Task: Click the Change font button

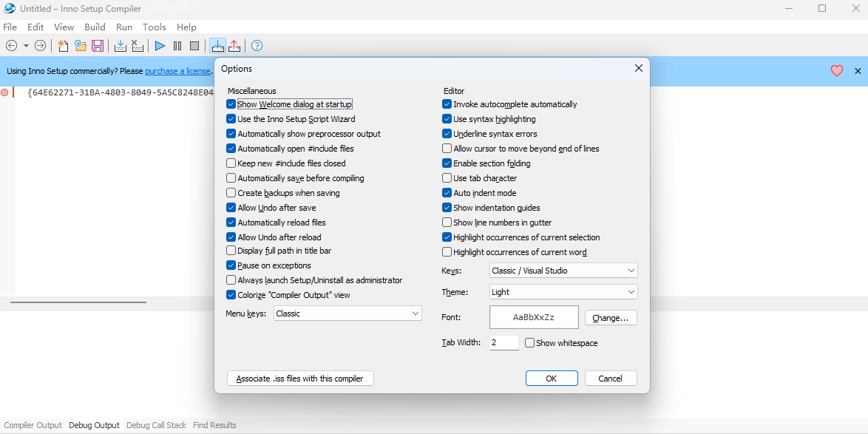Action: tap(611, 317)
